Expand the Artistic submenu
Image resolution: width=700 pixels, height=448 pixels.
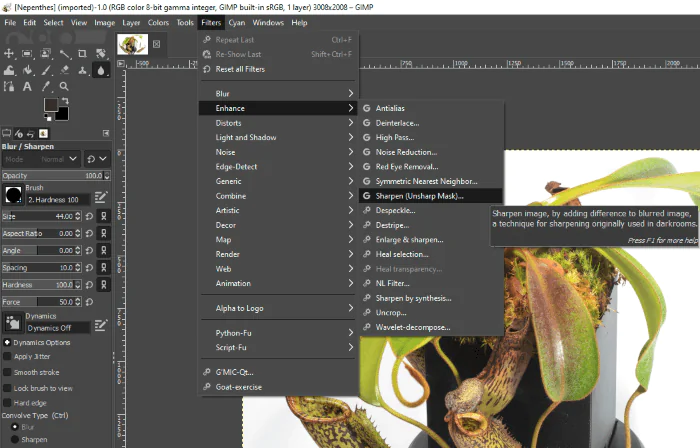(277, 210)
